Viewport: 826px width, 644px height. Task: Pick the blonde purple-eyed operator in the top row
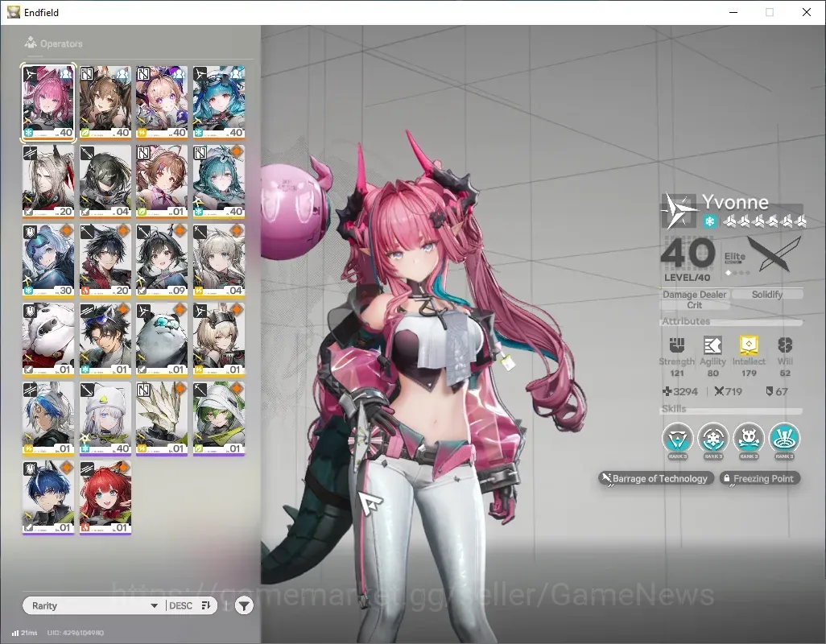pos(162,102)
